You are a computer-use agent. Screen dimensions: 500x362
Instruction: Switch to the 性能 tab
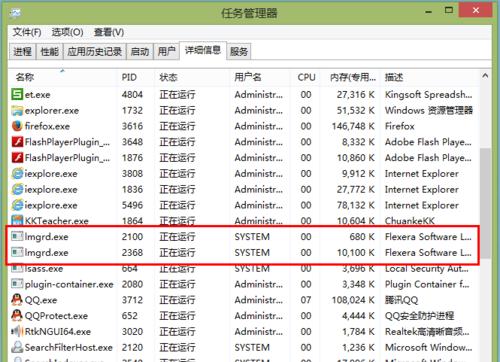(x=49, y=52)
